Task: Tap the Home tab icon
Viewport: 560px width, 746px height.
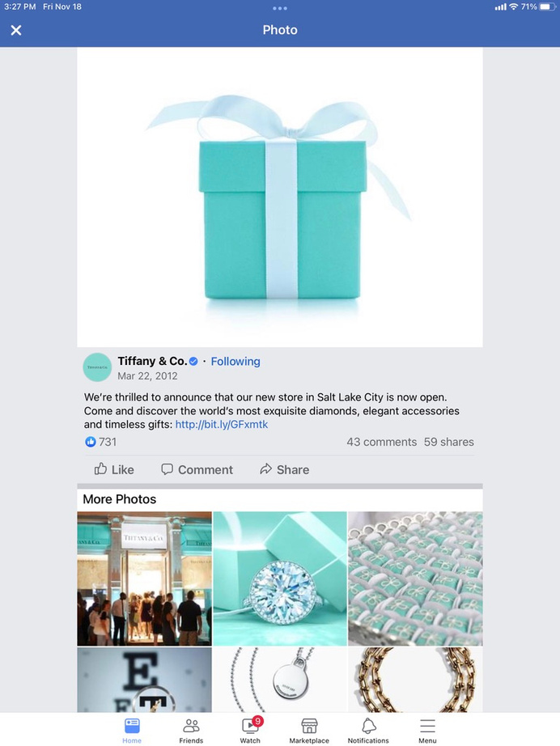Action: tap(132, 731)
